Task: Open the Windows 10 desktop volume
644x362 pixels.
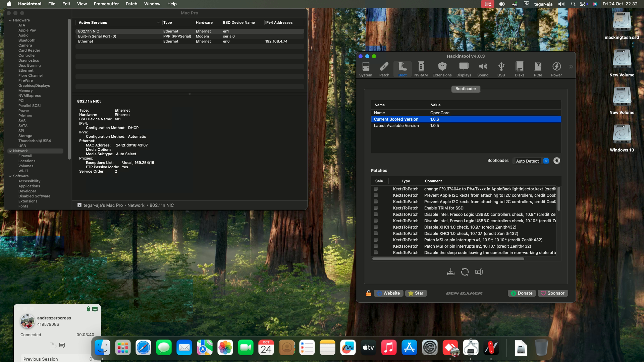Action: click(x=622, y=138)
